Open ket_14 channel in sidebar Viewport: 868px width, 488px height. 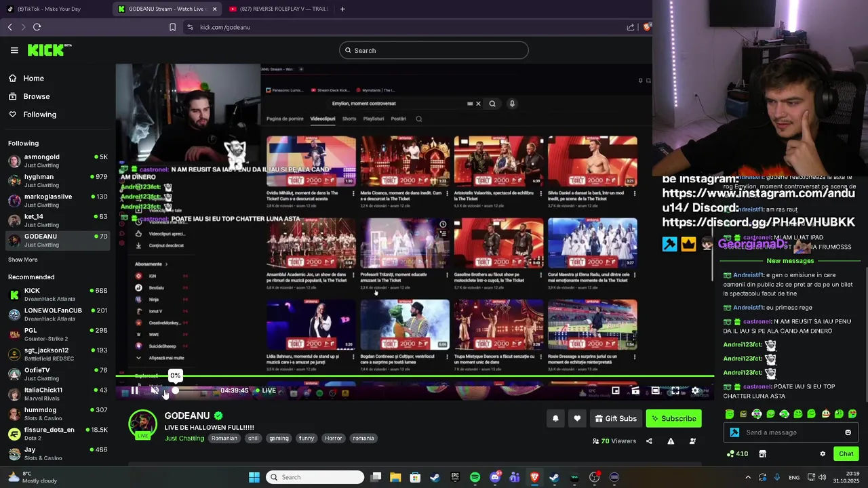[x=58, y=220]
